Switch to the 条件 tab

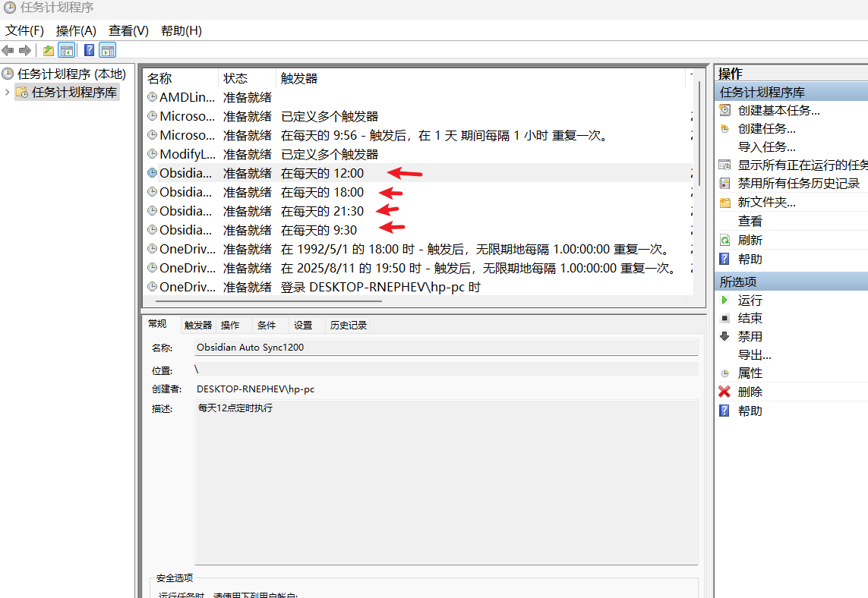click(267, 326)
